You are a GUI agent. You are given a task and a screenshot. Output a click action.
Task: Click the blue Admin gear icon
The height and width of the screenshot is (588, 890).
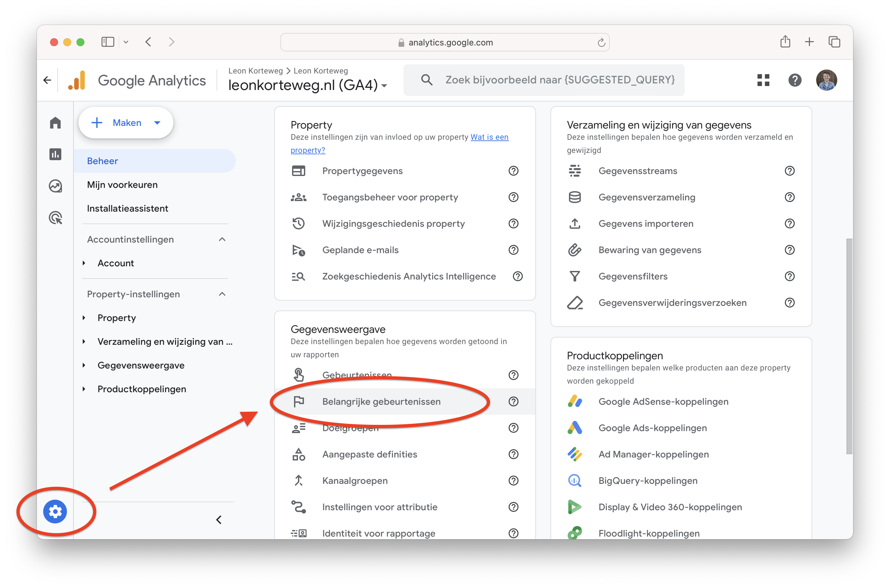pos(55,512)
